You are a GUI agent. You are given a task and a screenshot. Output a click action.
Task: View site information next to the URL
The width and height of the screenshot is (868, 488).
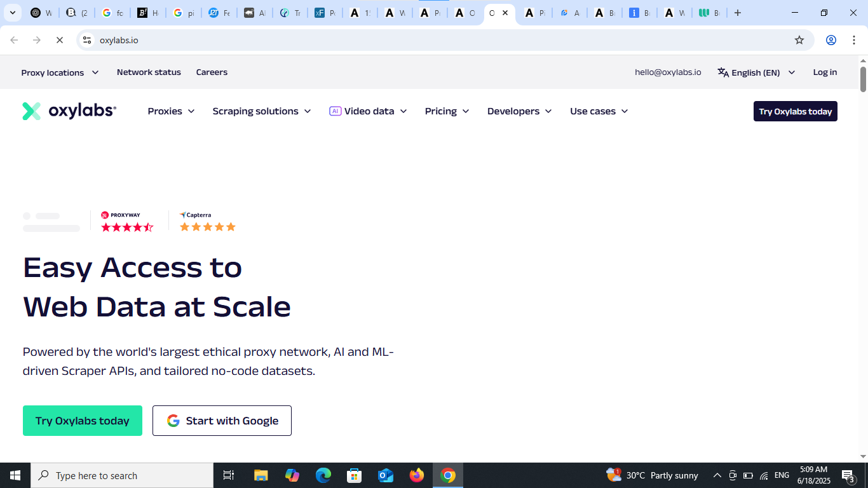pyautogui.click(x=87, y=40)
